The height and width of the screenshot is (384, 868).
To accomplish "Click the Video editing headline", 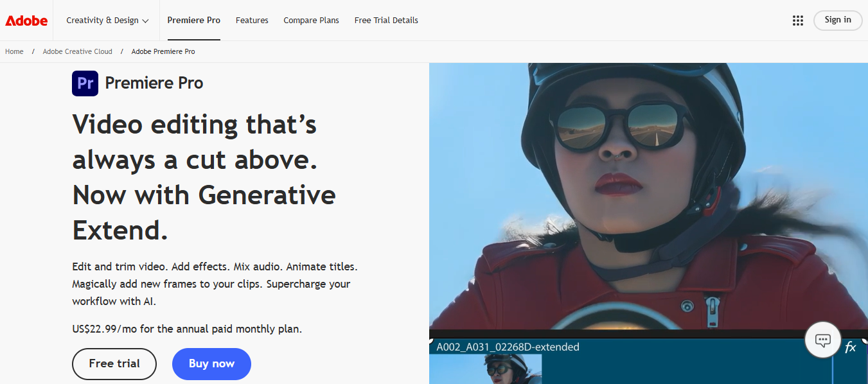I will 204,177.
